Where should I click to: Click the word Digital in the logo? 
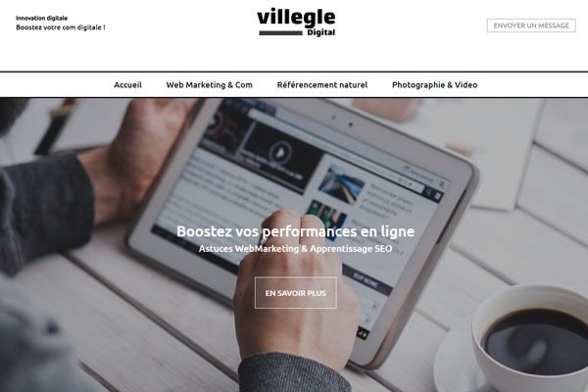pos(321,32)
